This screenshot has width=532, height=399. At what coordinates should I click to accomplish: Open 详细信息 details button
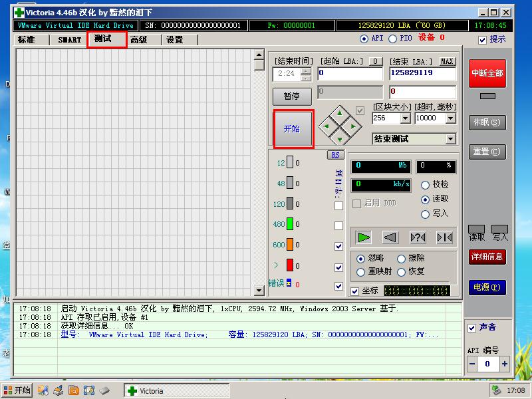click(487, 257)
